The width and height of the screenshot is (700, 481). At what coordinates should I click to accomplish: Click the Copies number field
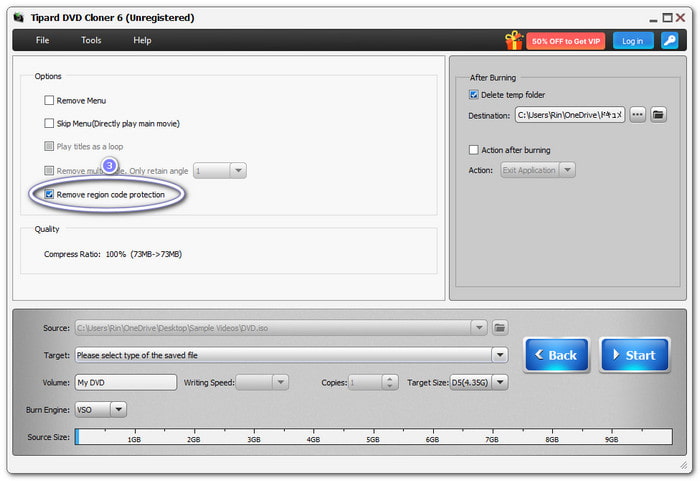365,382
